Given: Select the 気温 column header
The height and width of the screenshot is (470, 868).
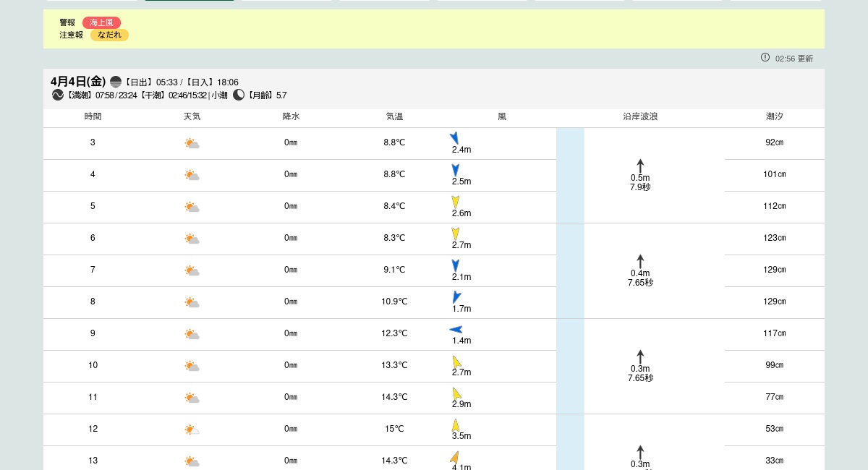Looking at the screenshot, I should [x=394, y=116].
